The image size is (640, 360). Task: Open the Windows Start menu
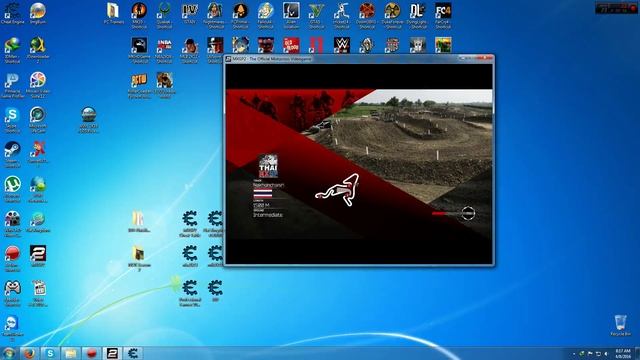point(9,353)
